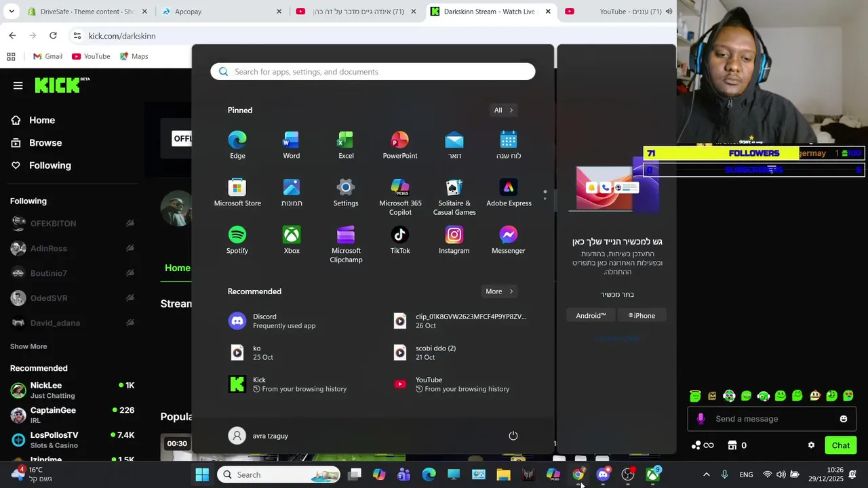
Task: Toggle notifications for OdedSVR
Action: click(x=130, y=298)
